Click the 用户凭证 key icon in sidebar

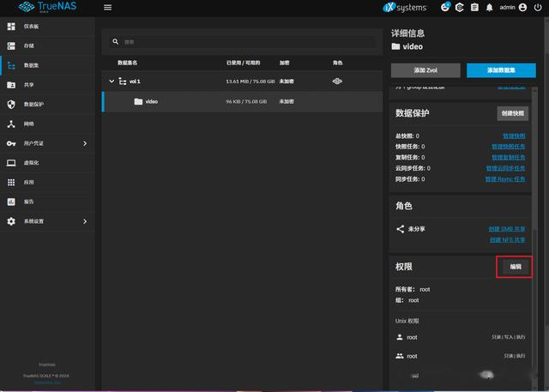coord(11,143)
